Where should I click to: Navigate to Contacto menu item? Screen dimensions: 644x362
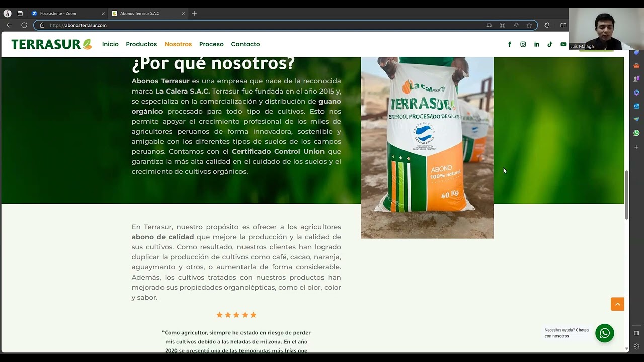point(246,44)
